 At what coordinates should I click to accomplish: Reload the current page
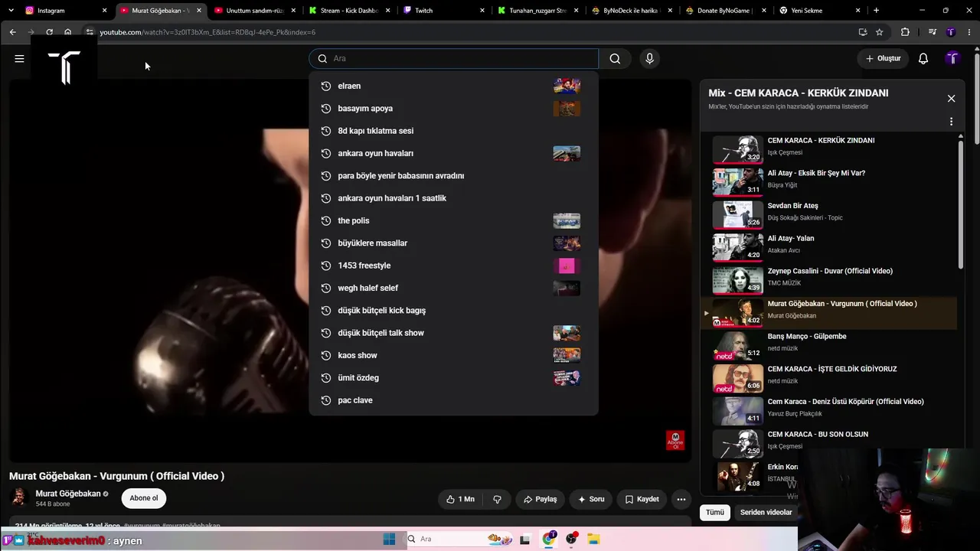tap(50, 32)
